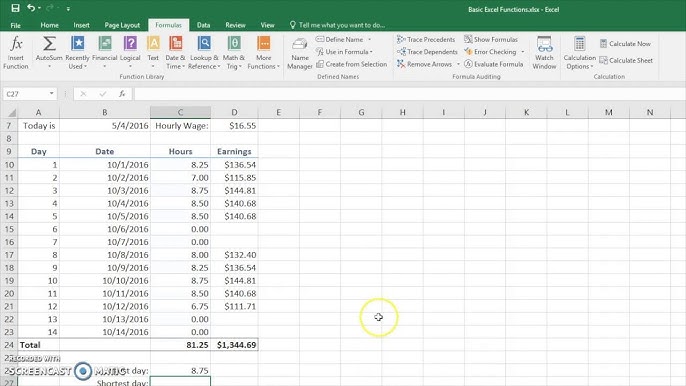
Task: Toggle Show Formulas view
Action: tap(491, 39)
